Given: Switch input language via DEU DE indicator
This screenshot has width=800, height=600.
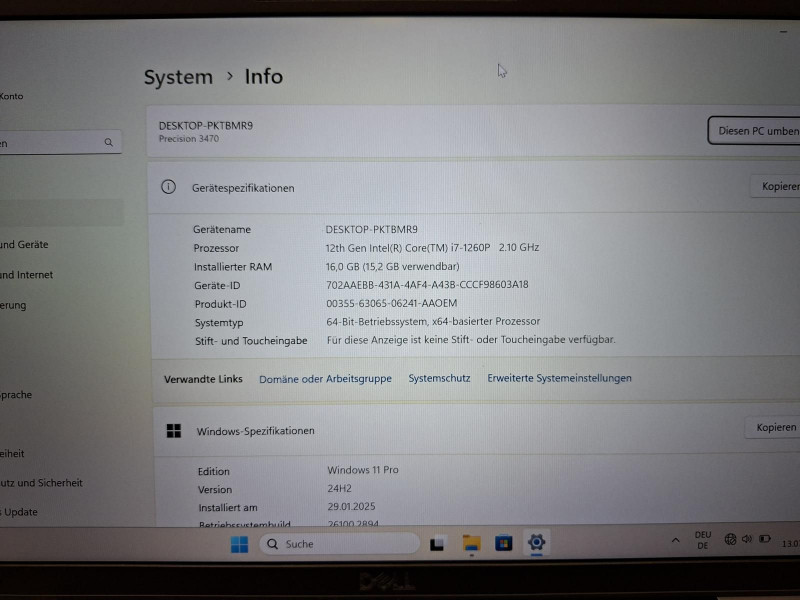Looking at the screenshot, I should pyautogui.click(x=703, y=540).
